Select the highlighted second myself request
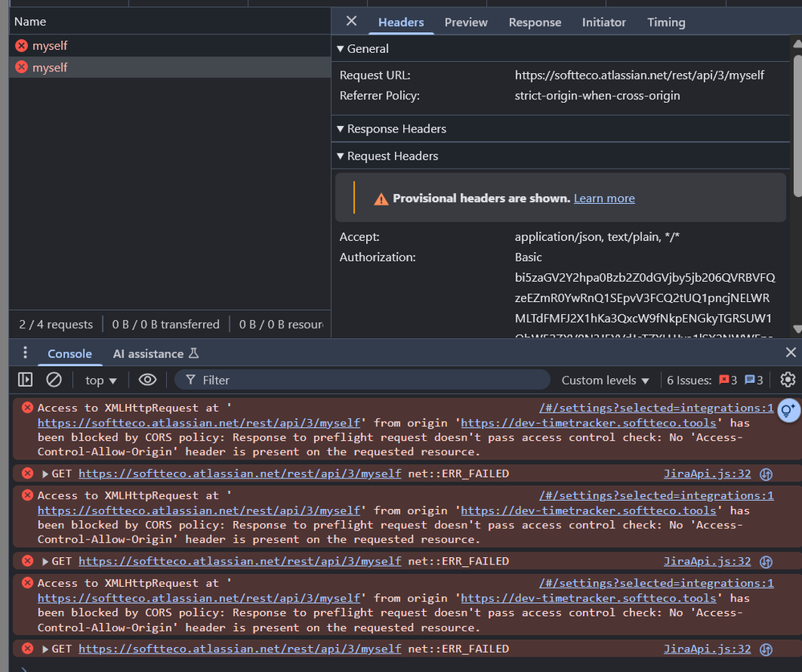The width and height of the screenshot is (802, 672). point(170,67)
